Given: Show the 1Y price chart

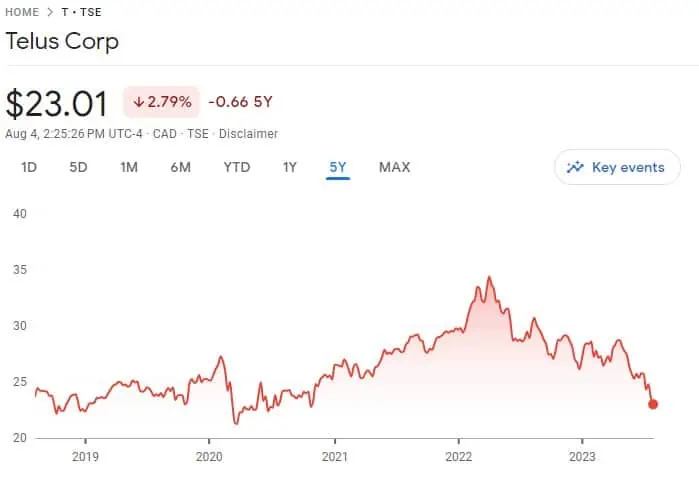Looking at the screenshot, I should [x=289, y=167].
